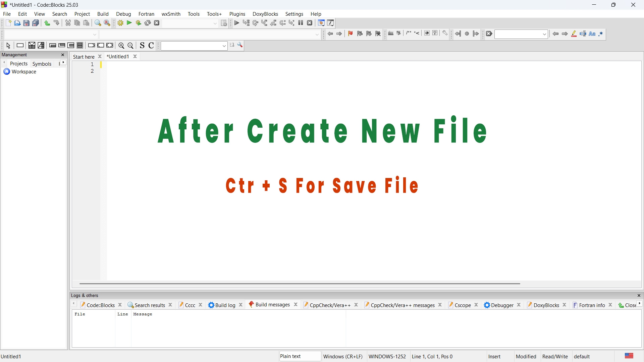
Task: Select Workspace in the Projects tree
Action: click(24, 72)
